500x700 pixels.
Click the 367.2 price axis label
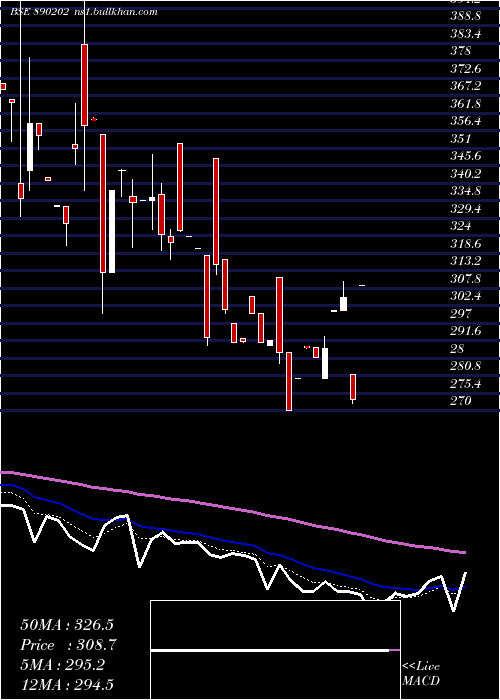(x=466, y=86)
